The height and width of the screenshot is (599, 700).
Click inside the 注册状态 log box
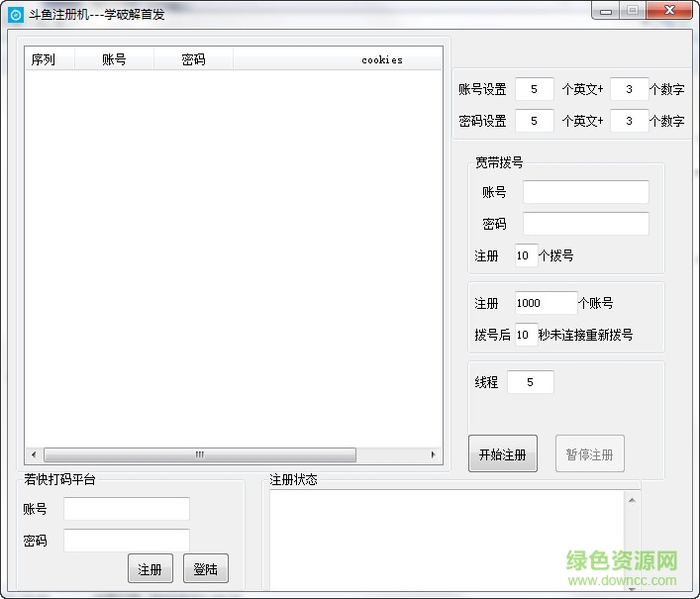[x=448, y=540]
